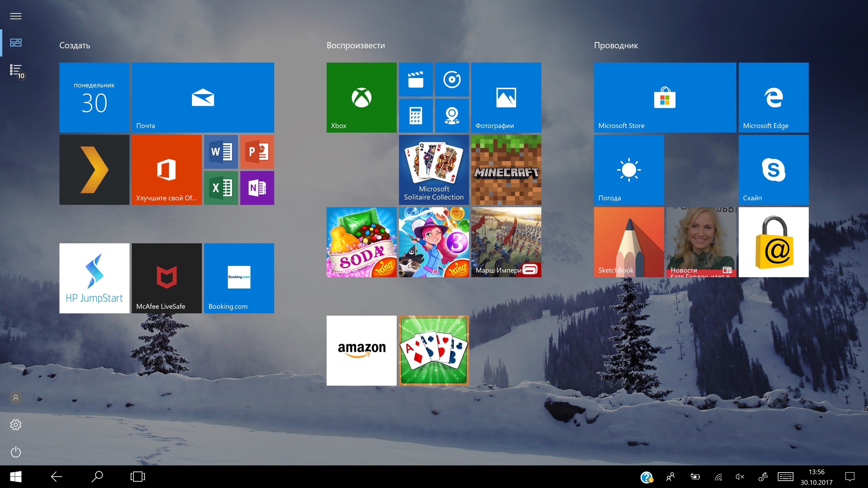Select the Создать group header

pyautogui.click(x=75, y=45)
